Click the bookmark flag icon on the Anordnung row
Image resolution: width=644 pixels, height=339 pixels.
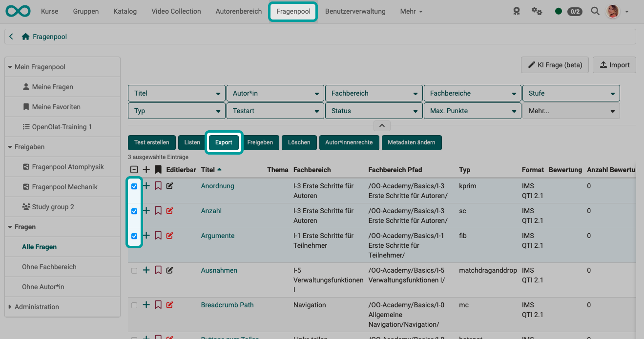(158, 186)
